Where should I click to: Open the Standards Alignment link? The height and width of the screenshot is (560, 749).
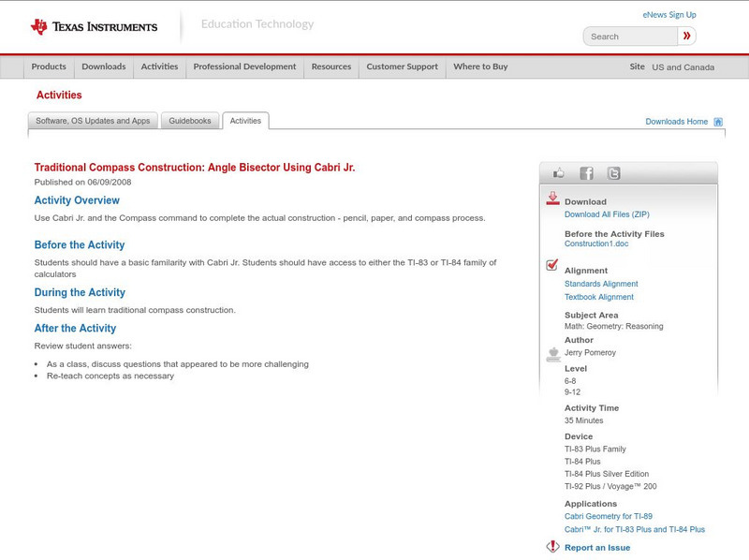coord(601,284)
